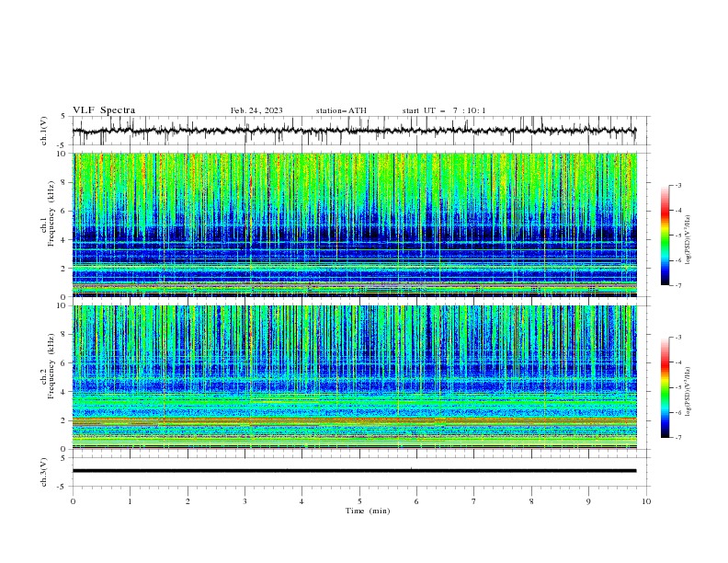Click the lower log(PSD)(V²/Hz) colorbar label

point(688,392)
